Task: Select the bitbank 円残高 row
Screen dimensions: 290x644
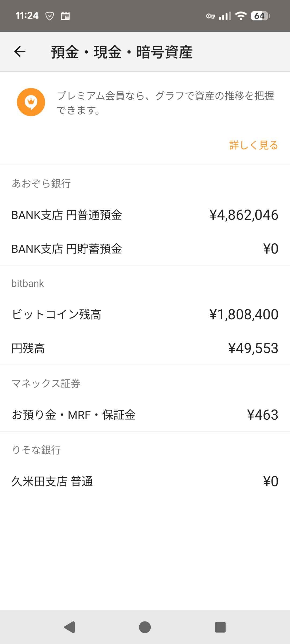Action: tap(145, 348)
